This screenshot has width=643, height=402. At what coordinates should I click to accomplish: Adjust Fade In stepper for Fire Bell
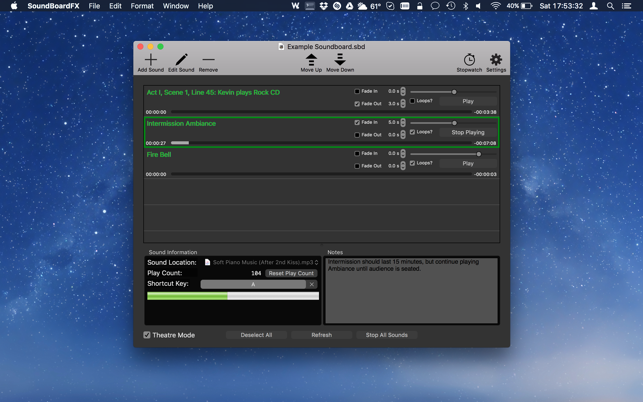(x=403, y=153)
